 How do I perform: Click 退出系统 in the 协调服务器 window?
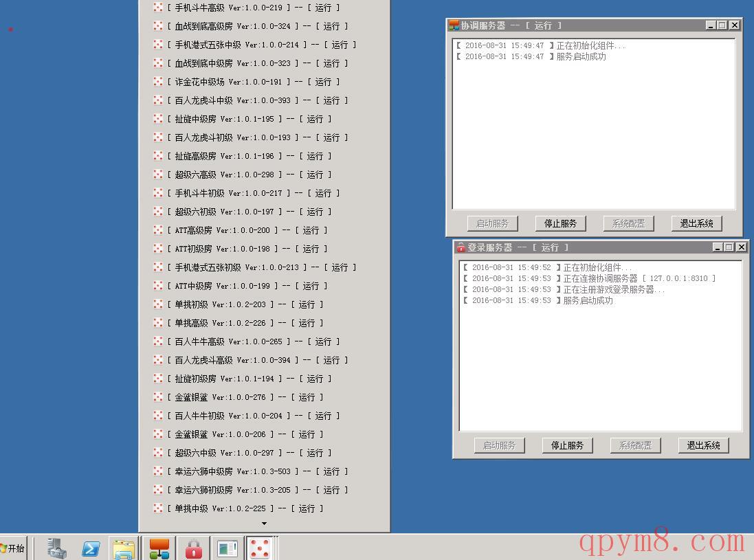coord(696,223)
